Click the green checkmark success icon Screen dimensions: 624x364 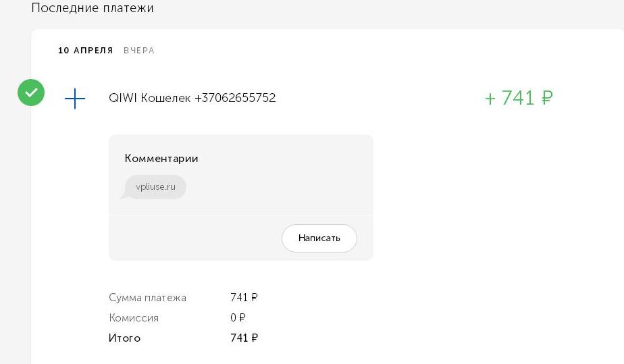click(31, 93)
